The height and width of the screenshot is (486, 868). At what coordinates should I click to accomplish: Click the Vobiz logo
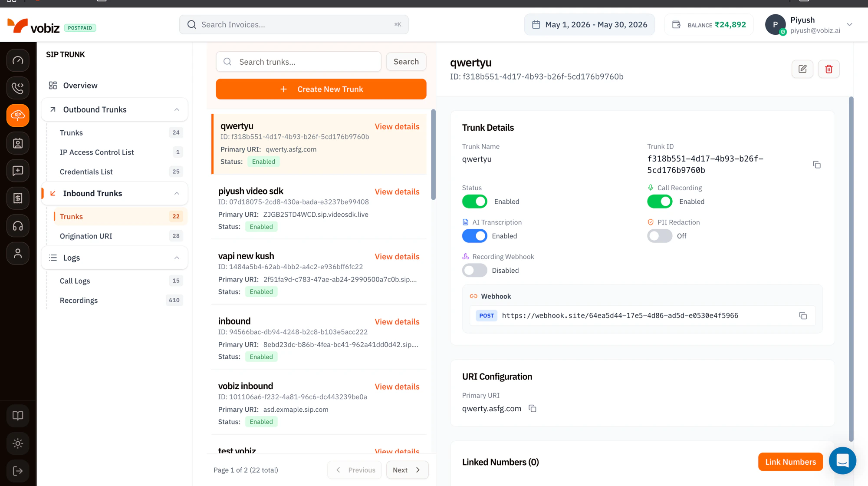[33, 26]
